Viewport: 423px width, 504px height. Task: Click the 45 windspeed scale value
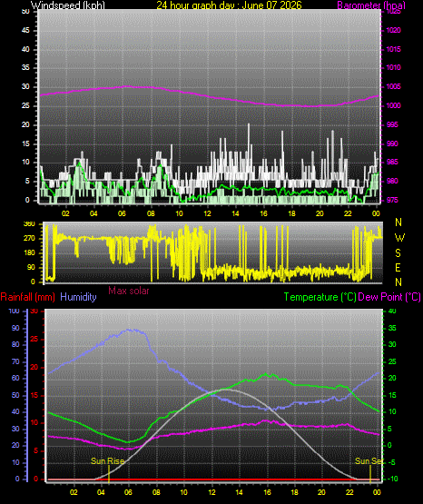(25, 31)
